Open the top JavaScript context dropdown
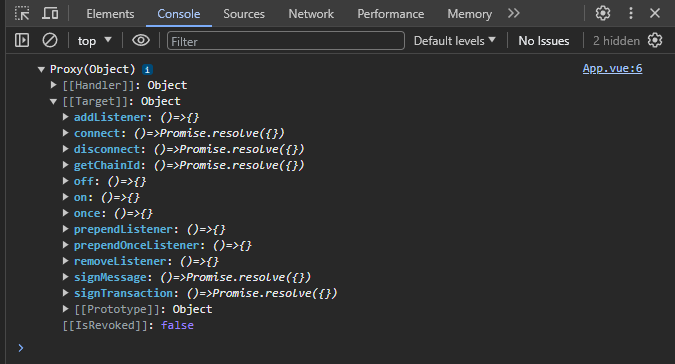Screen dimensions: 675x364 94,41
